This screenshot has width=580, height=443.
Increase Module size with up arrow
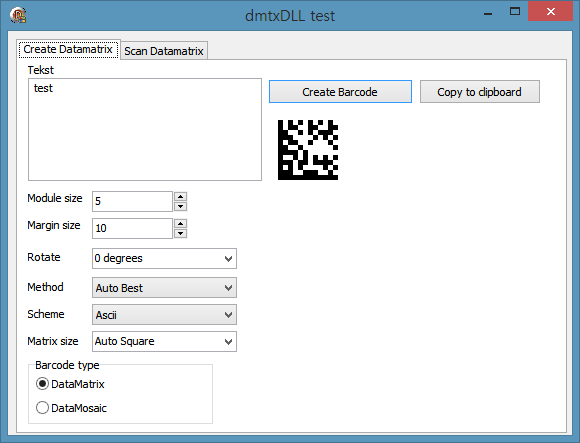(180, 197)
